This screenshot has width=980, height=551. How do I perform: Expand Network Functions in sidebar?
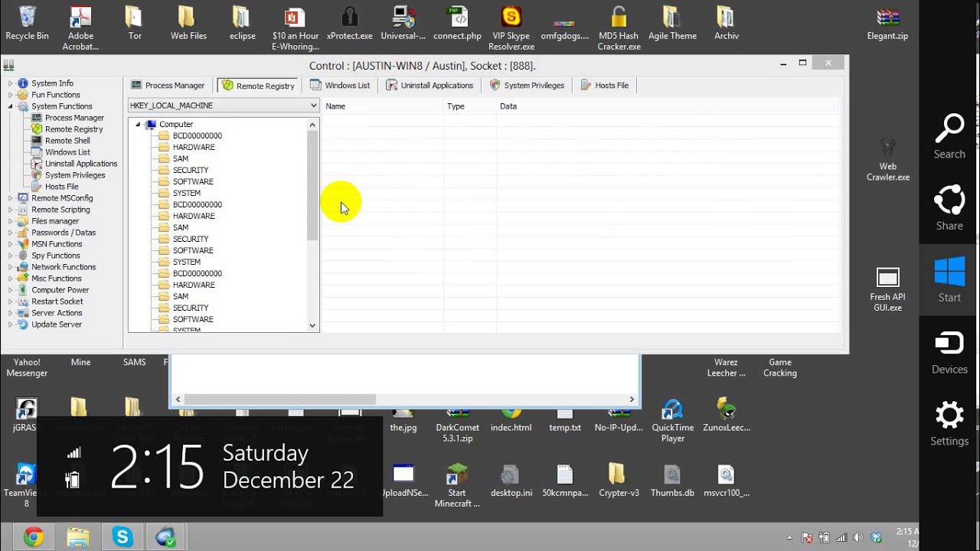(11, 267)
